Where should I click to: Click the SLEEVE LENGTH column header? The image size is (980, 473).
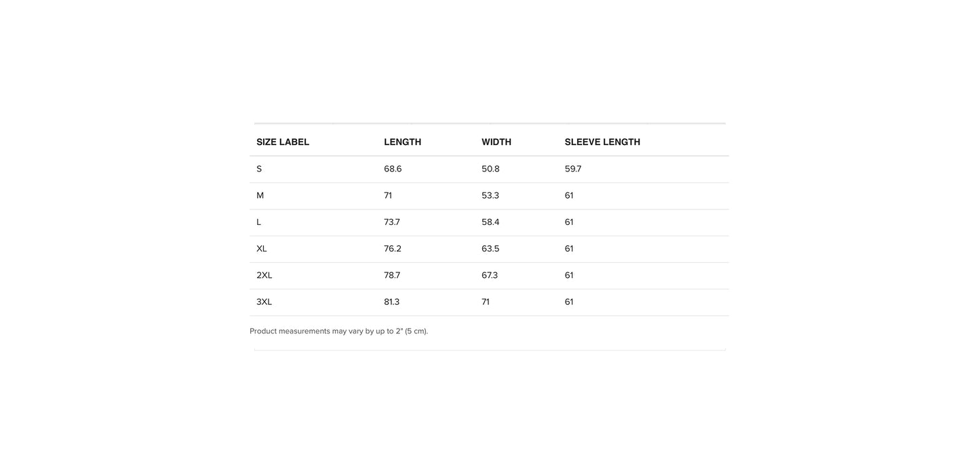click(x=602, y=142)
